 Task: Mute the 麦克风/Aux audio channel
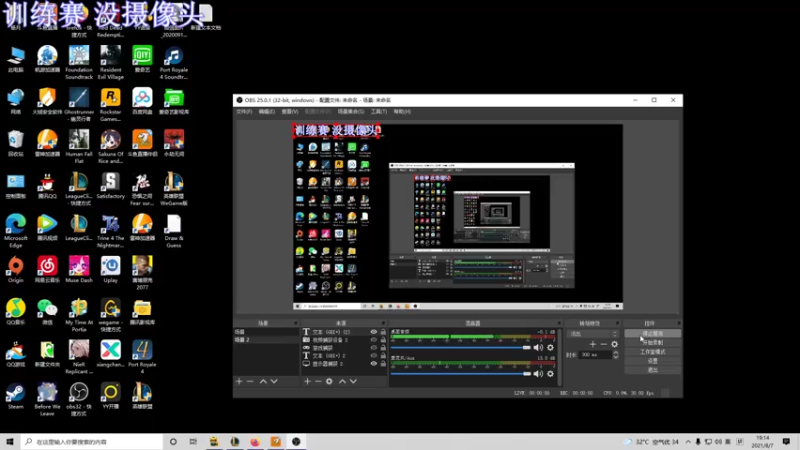coord(538,374)
